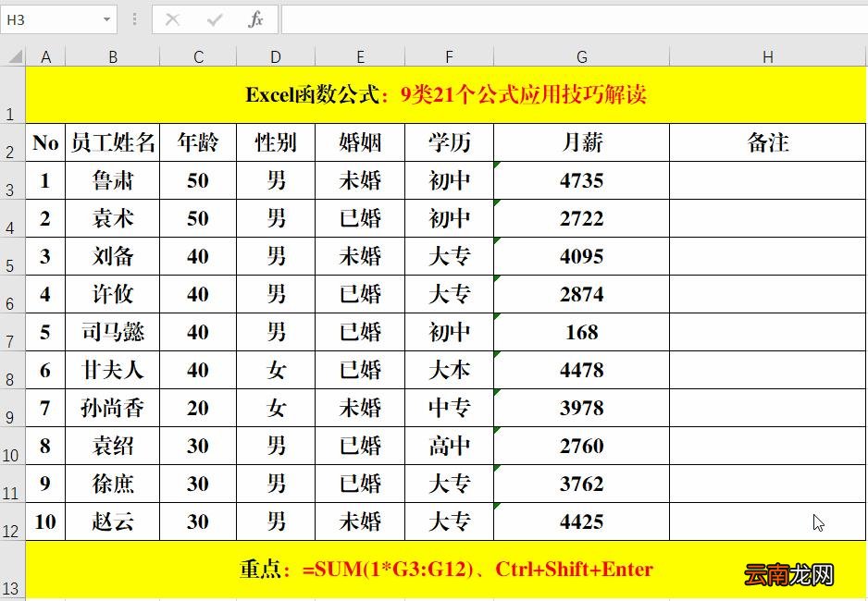The width and height of the screenshot is (868, 601).
Task: Select the cell with name '鲁肃'
Action: pos(113,180)
